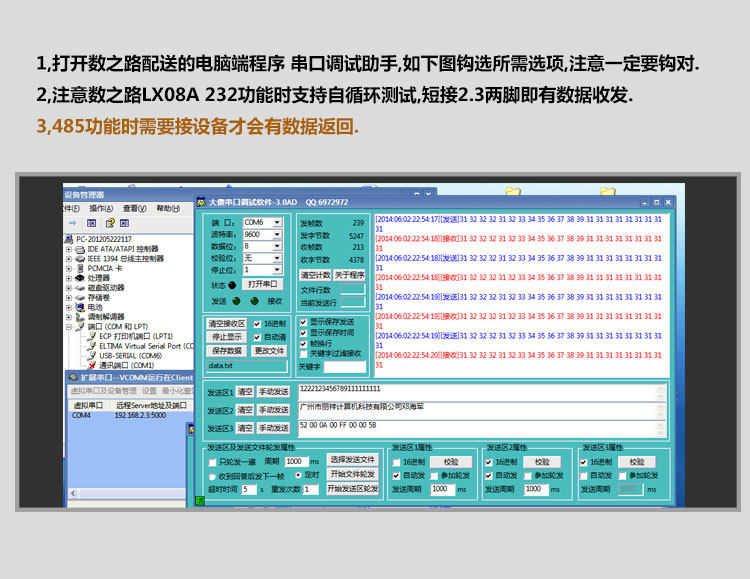Viewport: 750px width, 579px height.
Task: Open the 停止位 dropdown
Action: click(277, 270)
